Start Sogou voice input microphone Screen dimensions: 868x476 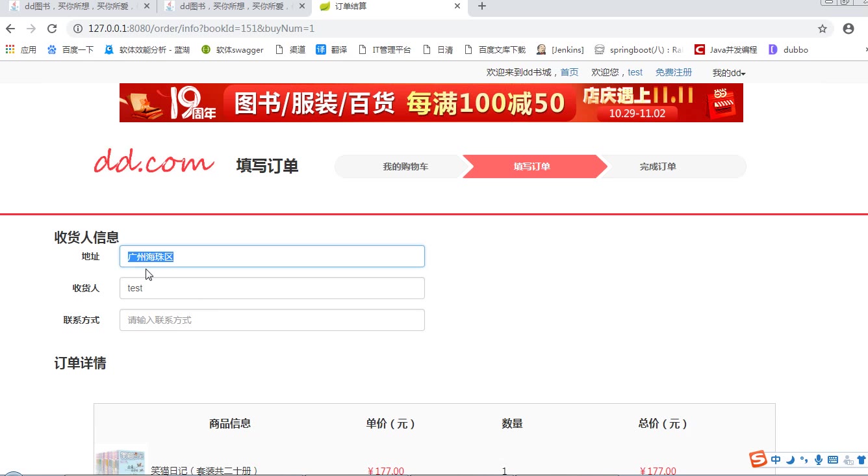click(x=819, y=460)
